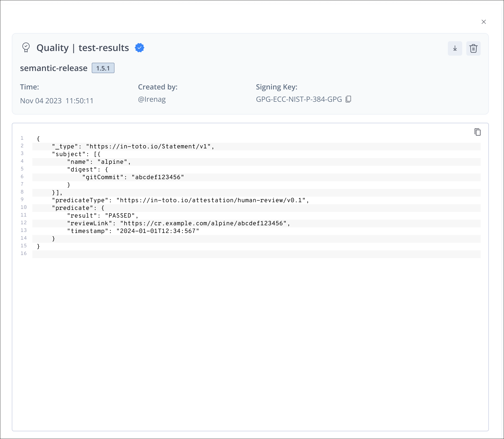504x439 pixels.
Task: Click the trash icon to remove evidence
Action: pyautogui.click(x=473, y=48)
